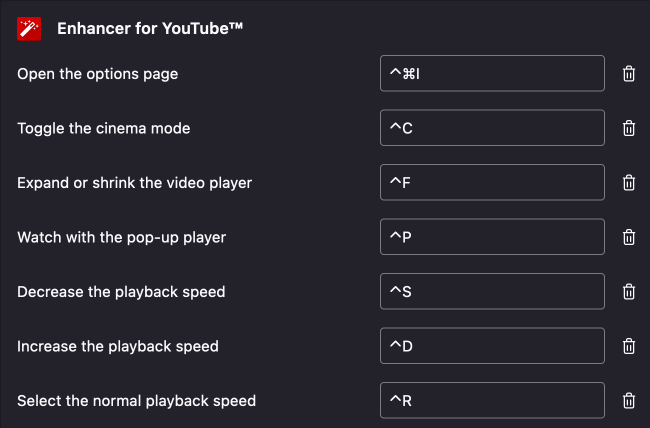Edit the ^D increase speed shortcut field
Viewport: 650px width, 428px height.
(492, 346)
